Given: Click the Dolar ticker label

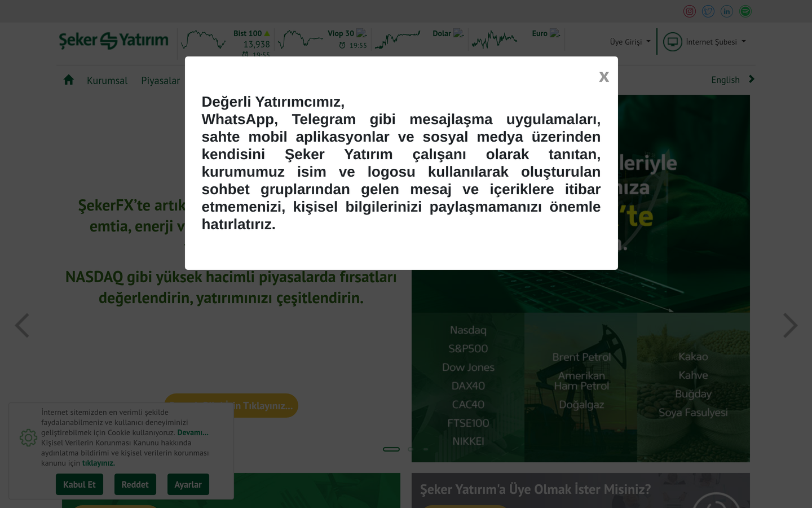Looking at the screenshot, I should pyautogui.click(x=442, y=34).
